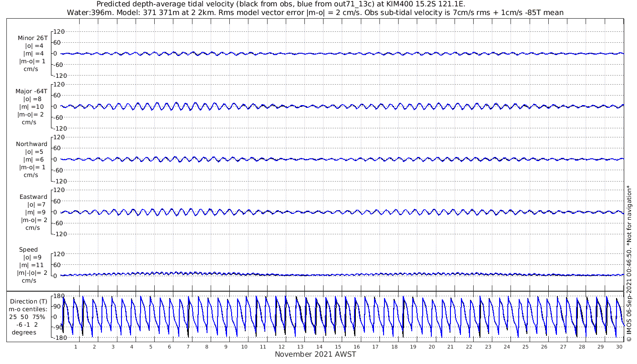Click '|o| =7' in the Eastward panel

37,205
